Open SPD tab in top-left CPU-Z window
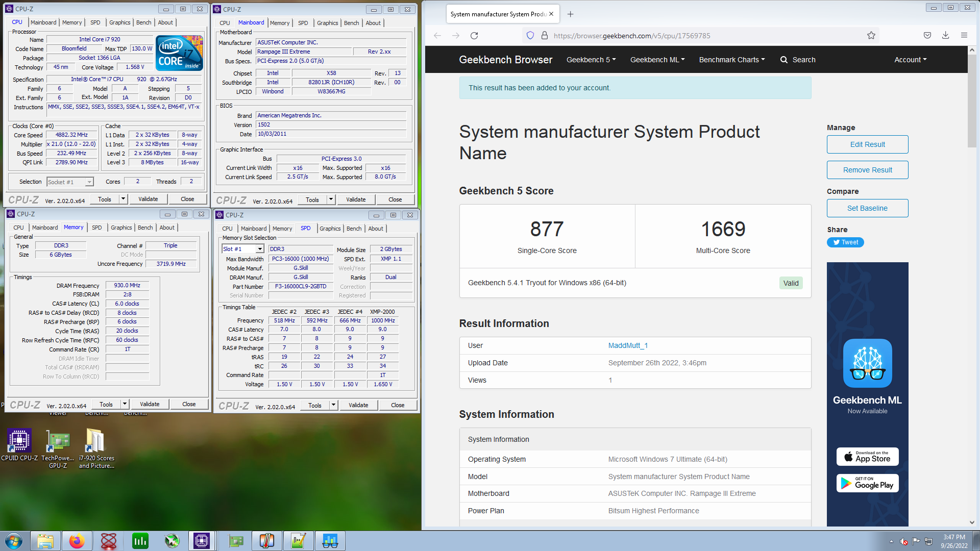The height and width of the screenshot is (551, 980). pyautogui.click(x=95, y=22)
